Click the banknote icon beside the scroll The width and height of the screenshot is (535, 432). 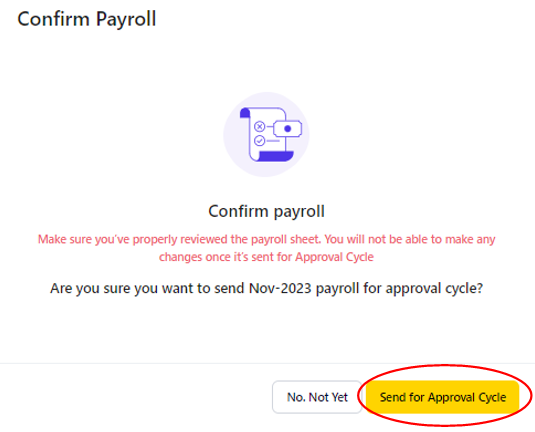(288, 129)
